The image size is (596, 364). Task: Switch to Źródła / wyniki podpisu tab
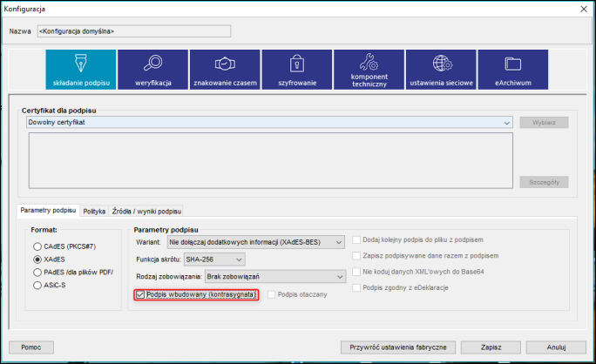[x=146, y=212]
